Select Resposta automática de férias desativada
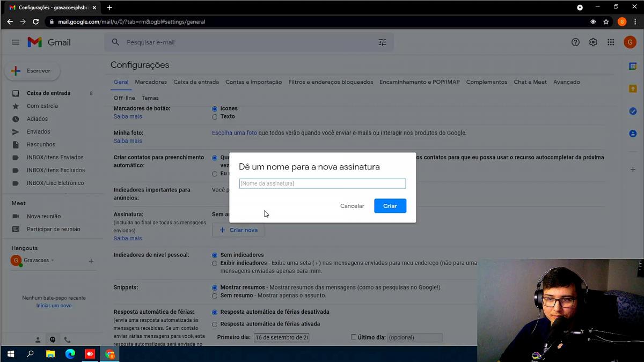644x362 pixels. click(x=215, y=312)
